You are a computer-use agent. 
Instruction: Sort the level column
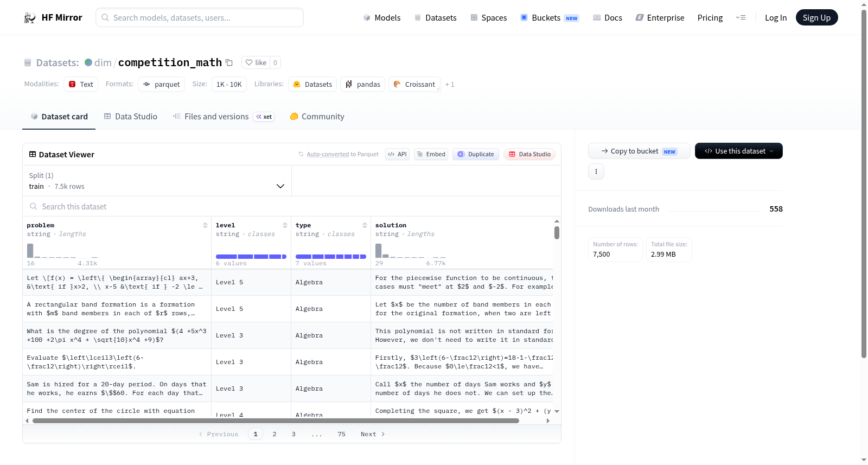tap(285, 225)
